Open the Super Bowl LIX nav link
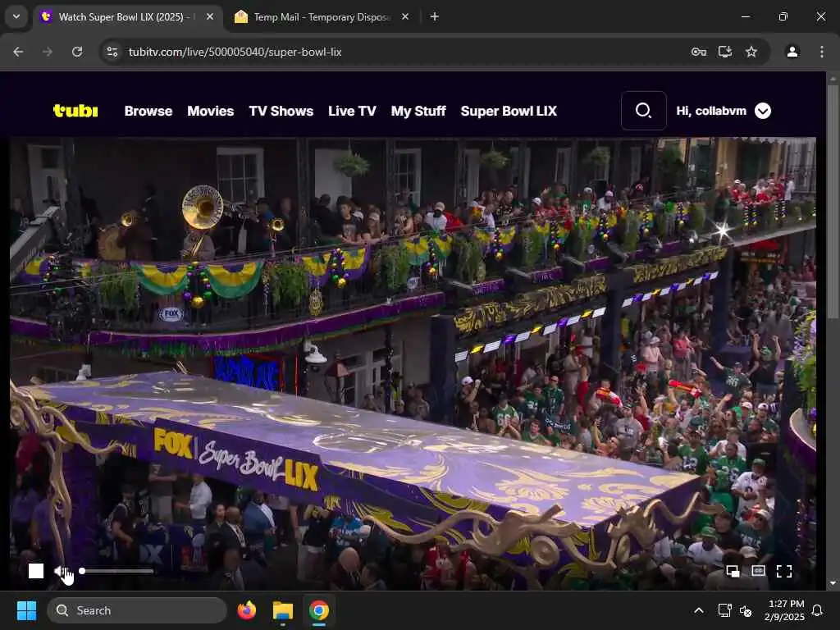Screen dimensions: 840x630 pos(509,111)
